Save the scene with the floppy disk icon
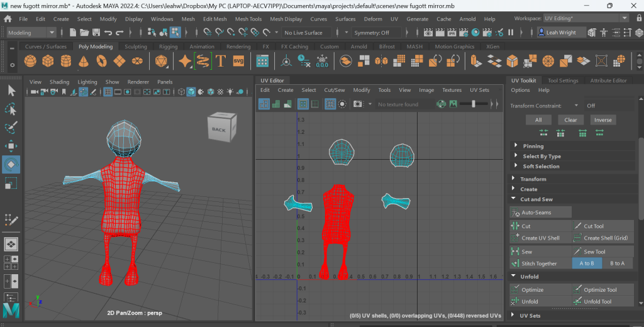Screen dimensions: 644x327 tap(96, 33)
